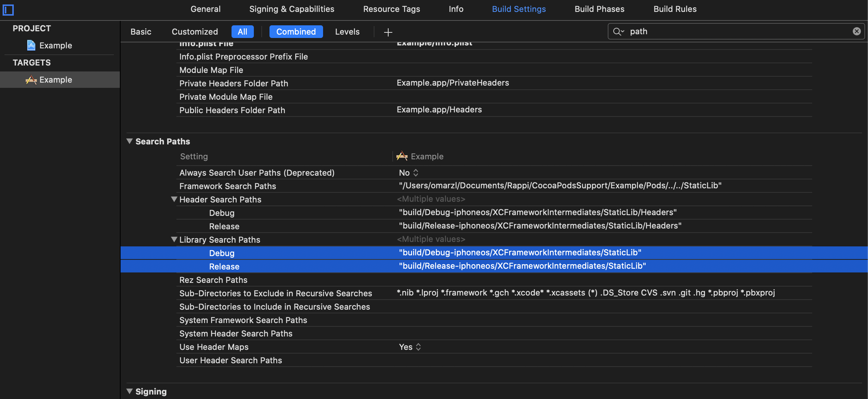Viewport: 868px width, 399px height.
Task: Collapse Library Search Paths values
Action: pos(174,239)
